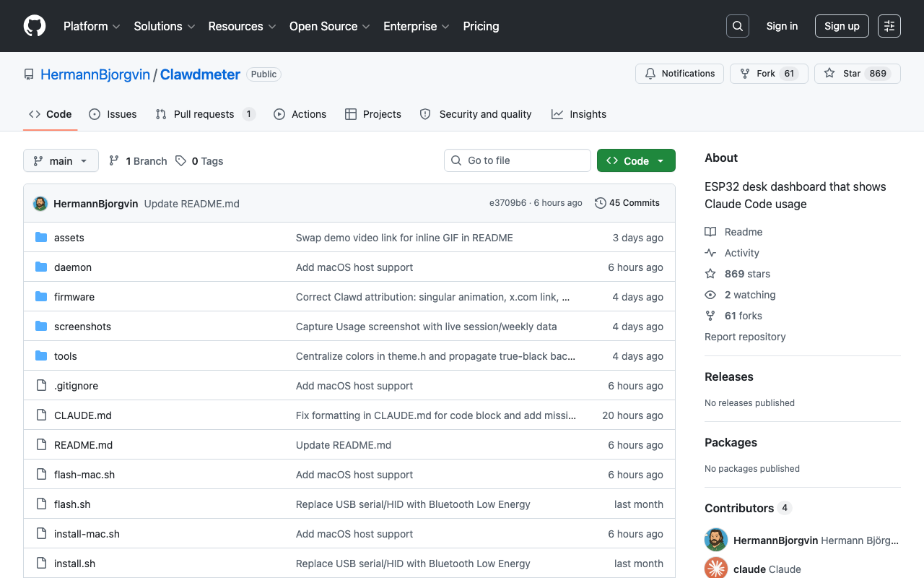
Task: Open the green Code dropdown button
Action: [x=636, y=160]
